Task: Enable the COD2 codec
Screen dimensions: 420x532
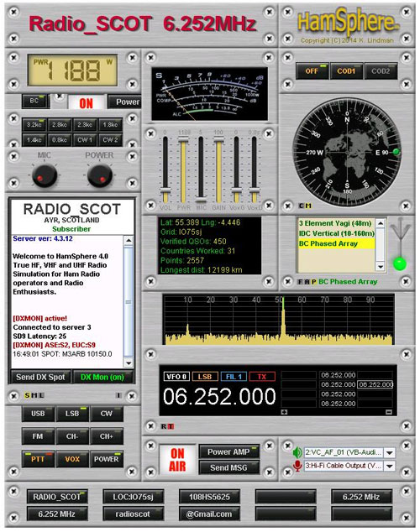Action: tap(381, 71)
